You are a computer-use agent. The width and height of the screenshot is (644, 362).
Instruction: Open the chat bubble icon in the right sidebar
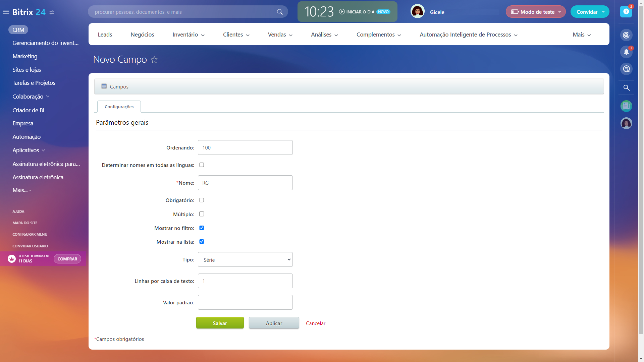coord(626,69)
